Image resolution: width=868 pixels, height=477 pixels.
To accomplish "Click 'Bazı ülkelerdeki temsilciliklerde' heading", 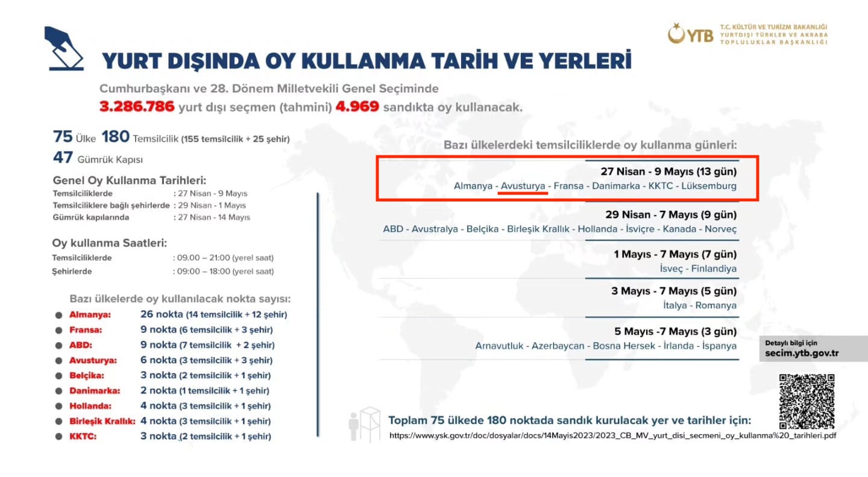I will pyautogui.click(x=590, y=145).
